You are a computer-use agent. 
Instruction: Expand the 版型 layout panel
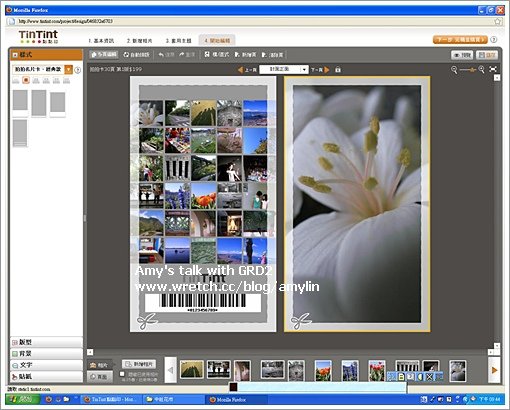pos(46,342)
